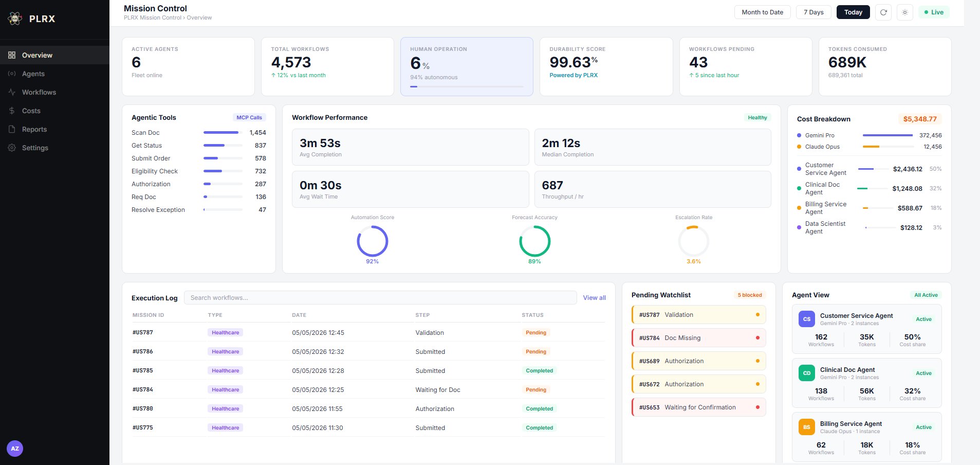This screenshot has width=980, height=465.
Task: Click the All Active badge
Action: [926, 295]
